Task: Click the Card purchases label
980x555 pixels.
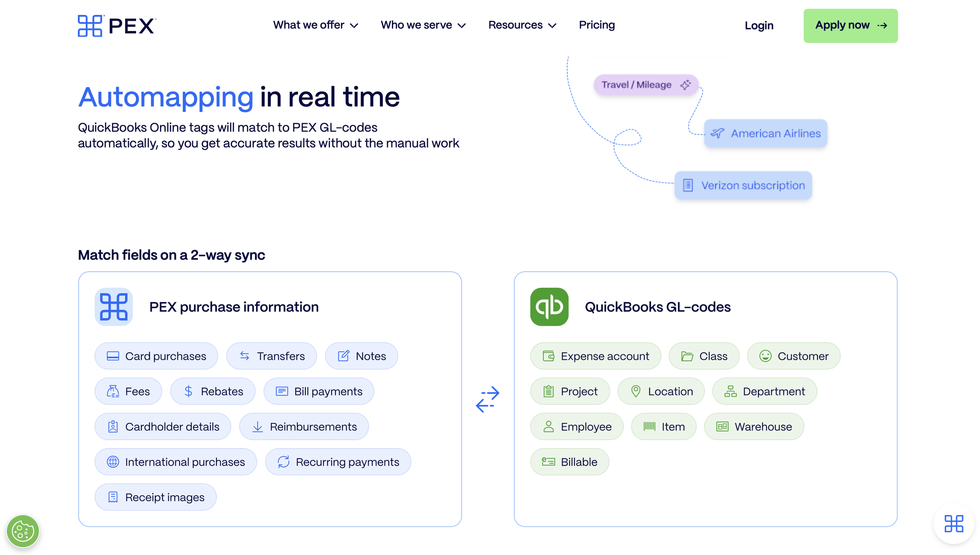Action: tap(165, 356)
